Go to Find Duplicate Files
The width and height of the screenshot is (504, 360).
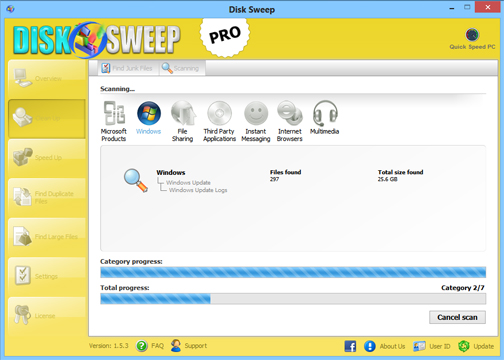pyautogui.click(x=47, y=197)
